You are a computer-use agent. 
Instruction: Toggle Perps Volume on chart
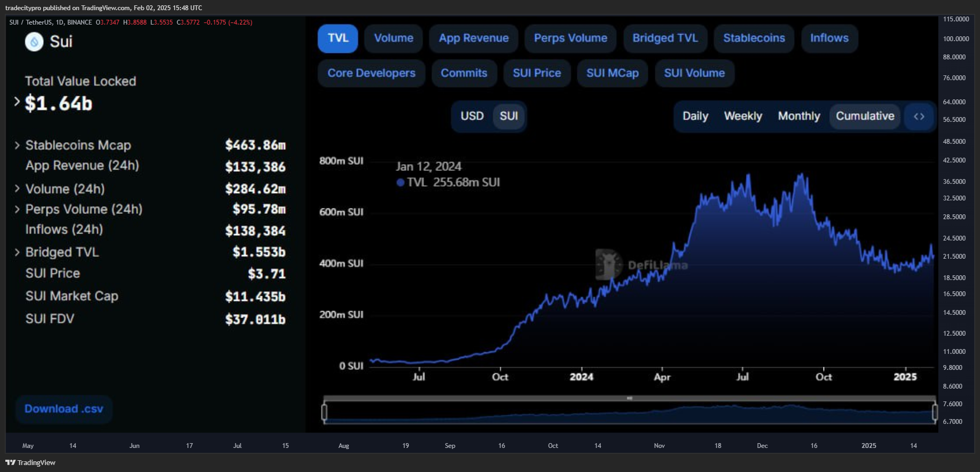(x=570, y=38)
